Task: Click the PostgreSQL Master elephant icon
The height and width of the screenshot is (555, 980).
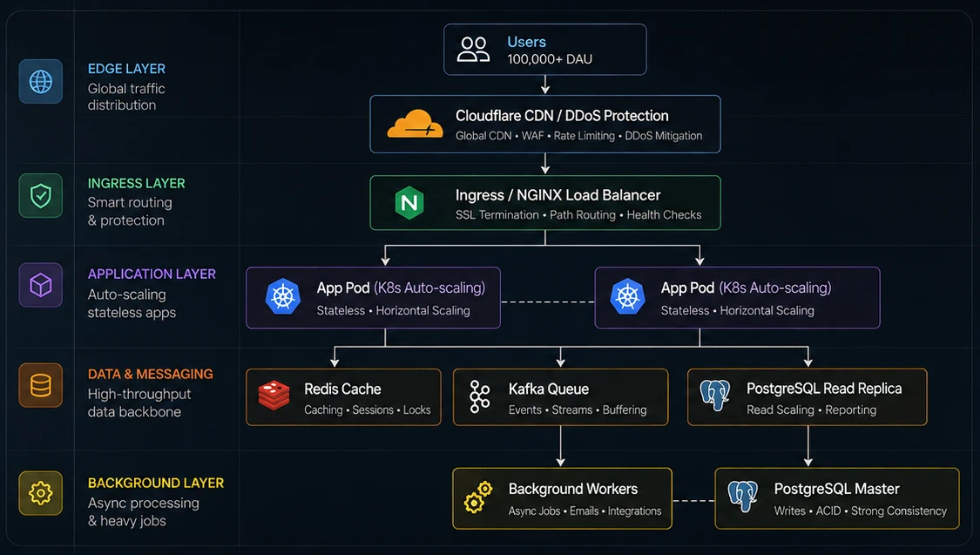Action: pos(742,497)
